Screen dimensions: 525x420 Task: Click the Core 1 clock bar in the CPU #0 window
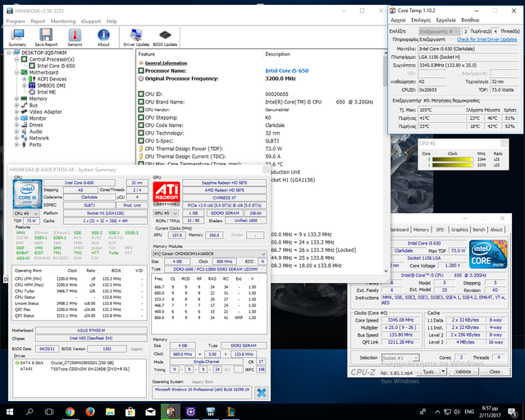click(x=452, y=165)
